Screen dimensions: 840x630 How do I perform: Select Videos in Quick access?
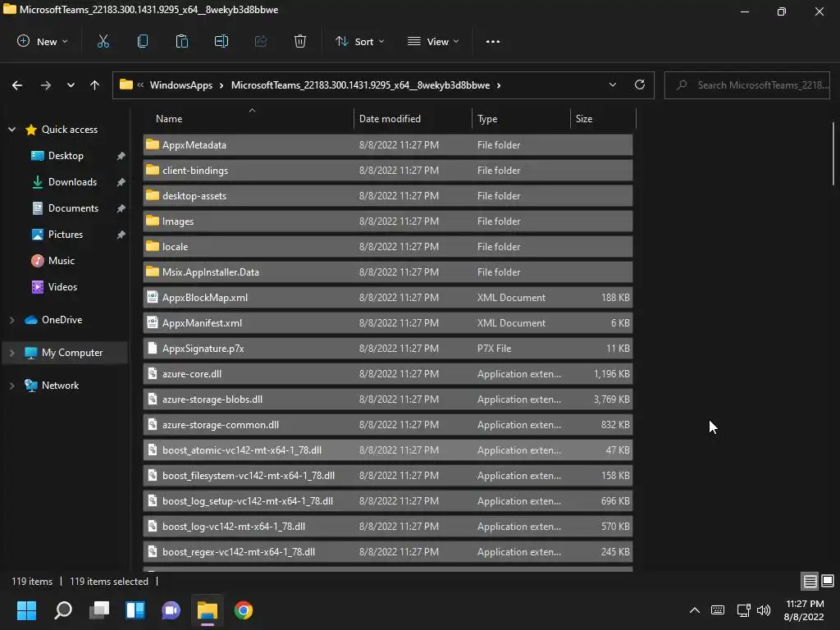[62, 287]
